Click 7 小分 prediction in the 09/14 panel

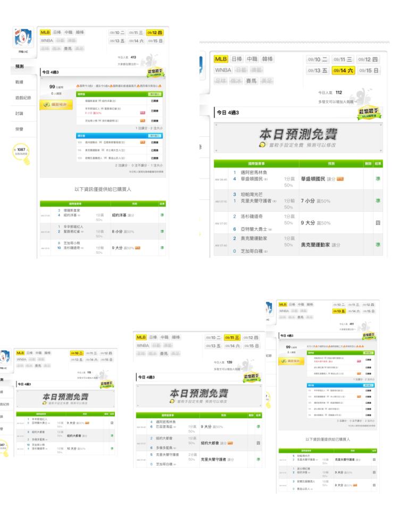(307, 201)
